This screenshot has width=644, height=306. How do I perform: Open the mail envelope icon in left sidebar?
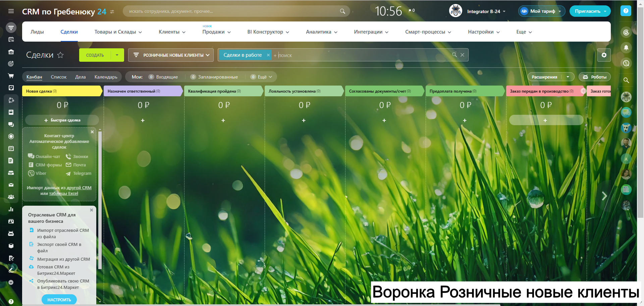pyautogui.click(x=11, y=185)
